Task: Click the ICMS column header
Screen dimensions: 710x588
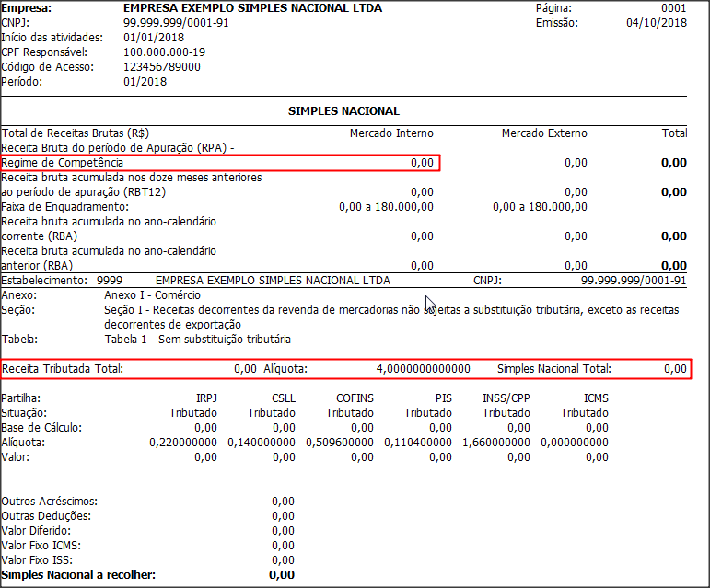Action: point(596,398)
